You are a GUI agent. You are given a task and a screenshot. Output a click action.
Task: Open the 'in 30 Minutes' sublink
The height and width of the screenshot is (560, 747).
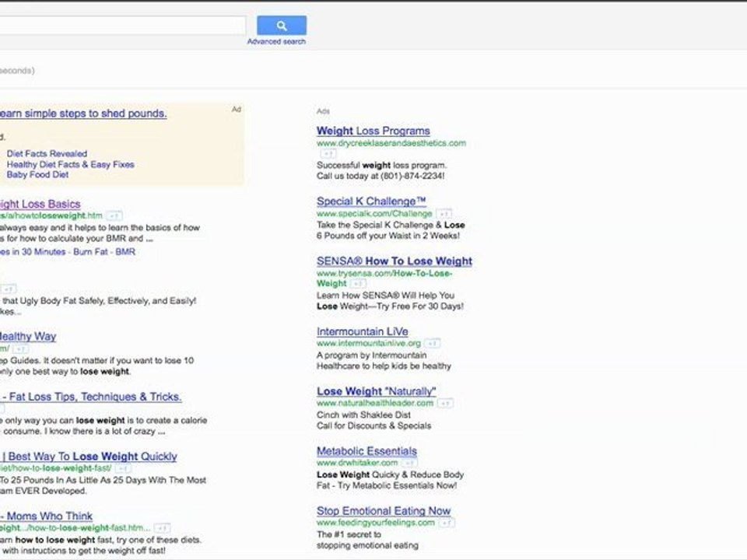(x=33, y=251)
